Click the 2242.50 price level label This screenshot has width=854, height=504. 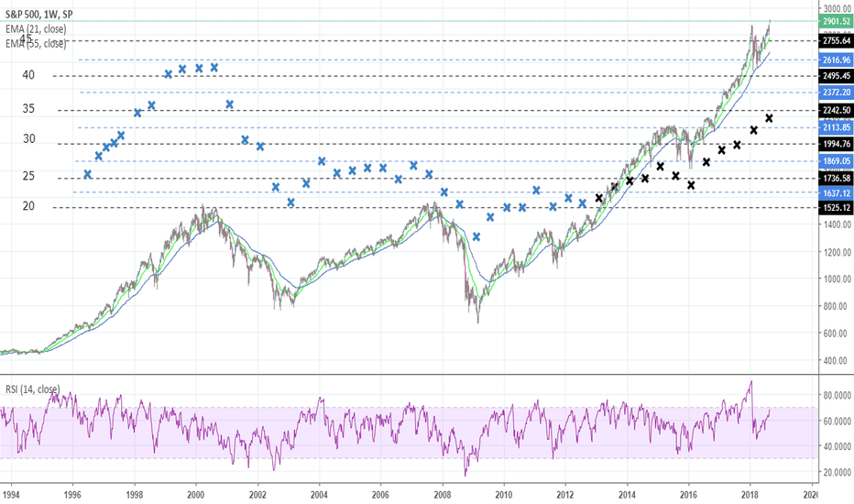836,110
